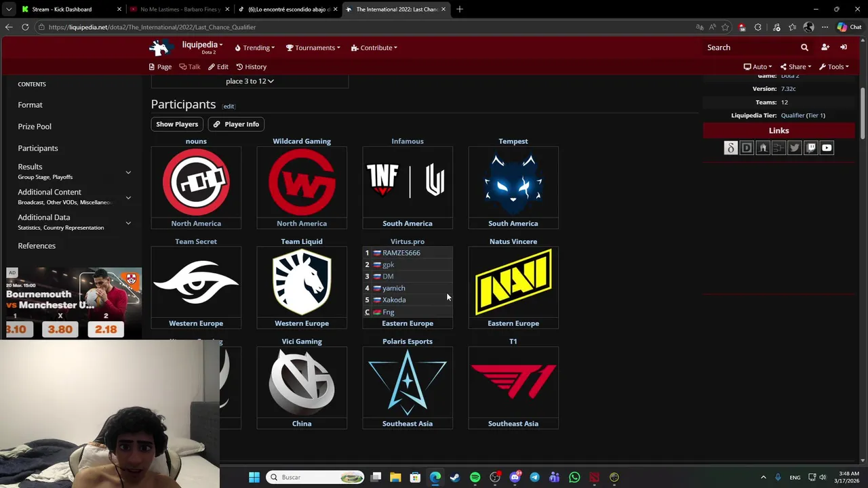The width and height of the screenshot is (868, 488).
Task: Click edit link beside Participants heading
Action: tap(229, 106)
